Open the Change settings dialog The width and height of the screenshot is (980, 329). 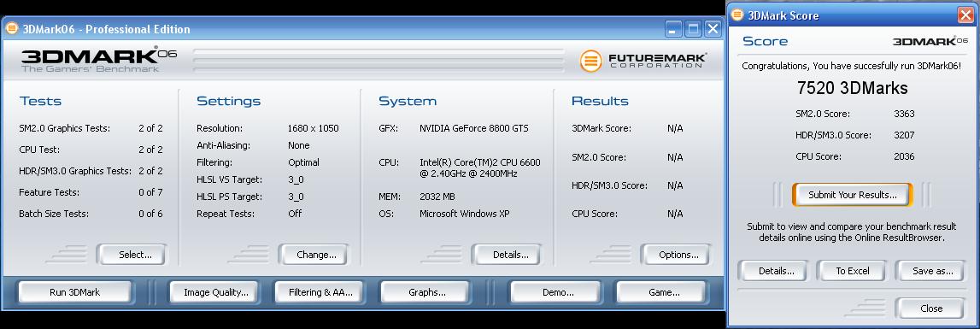314,255
